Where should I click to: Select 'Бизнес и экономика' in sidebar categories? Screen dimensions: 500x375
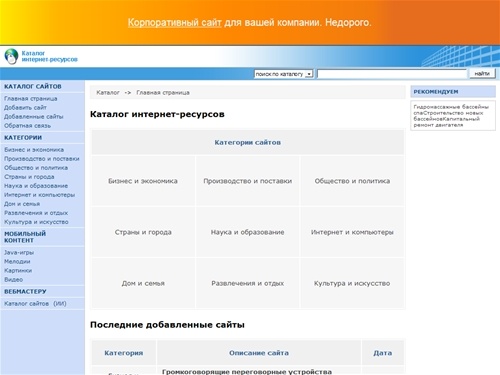[34, 150]
